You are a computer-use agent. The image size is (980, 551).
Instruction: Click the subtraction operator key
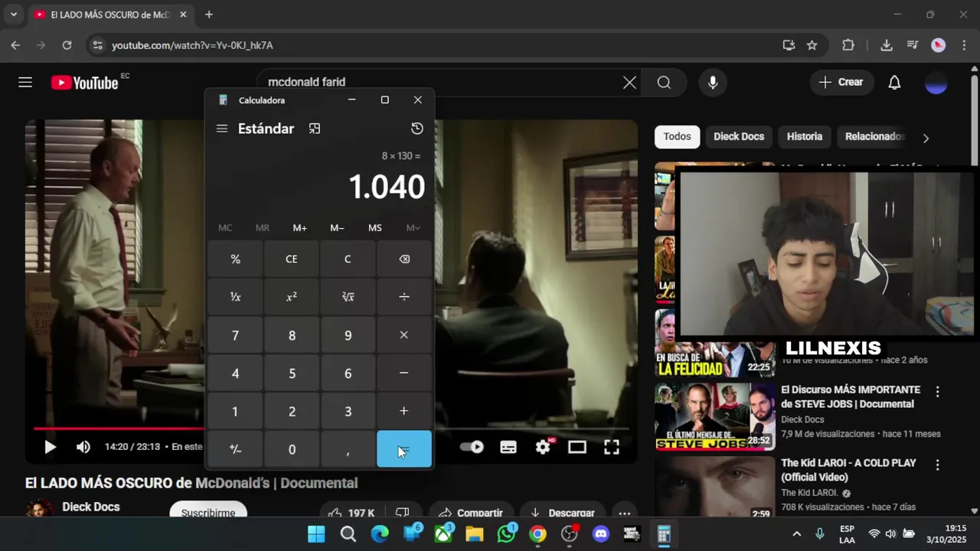point(404,373)
